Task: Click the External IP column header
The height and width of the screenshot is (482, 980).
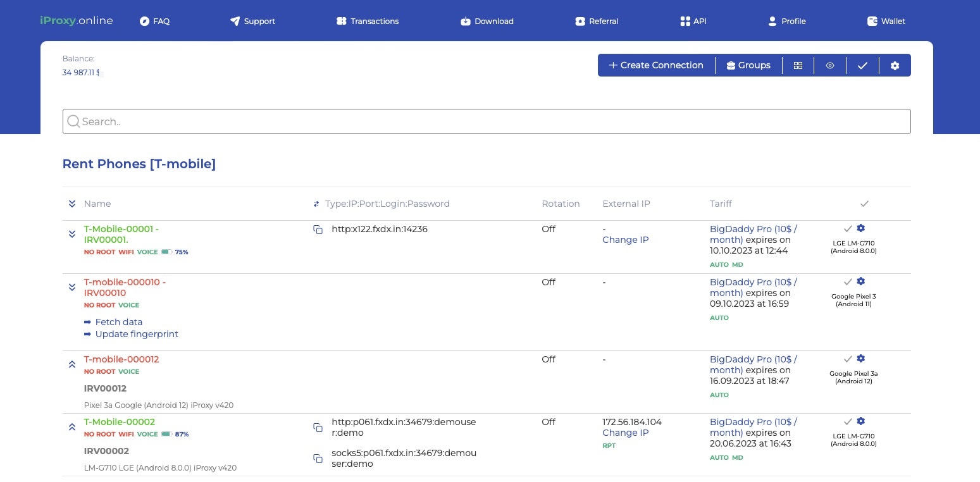Action: [626, 204]
